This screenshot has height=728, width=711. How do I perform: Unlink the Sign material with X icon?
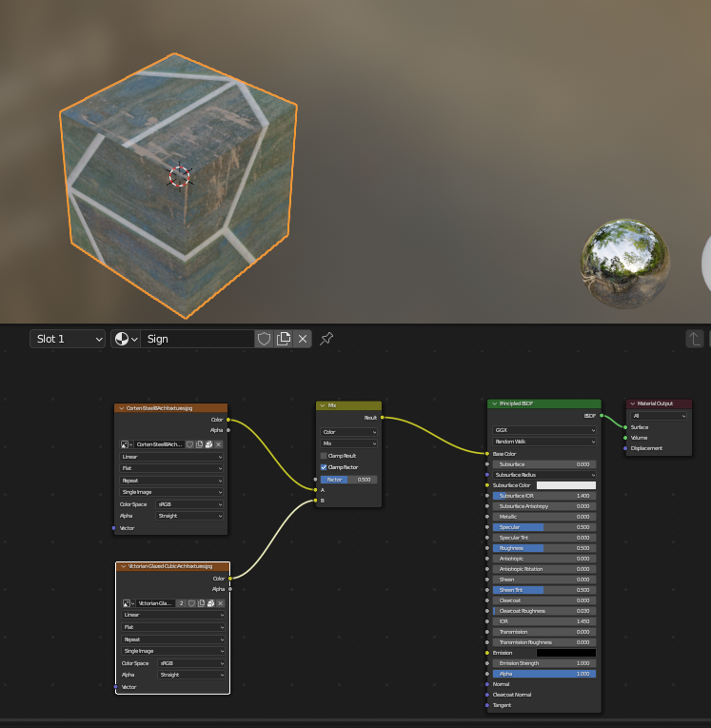point(303,339)
